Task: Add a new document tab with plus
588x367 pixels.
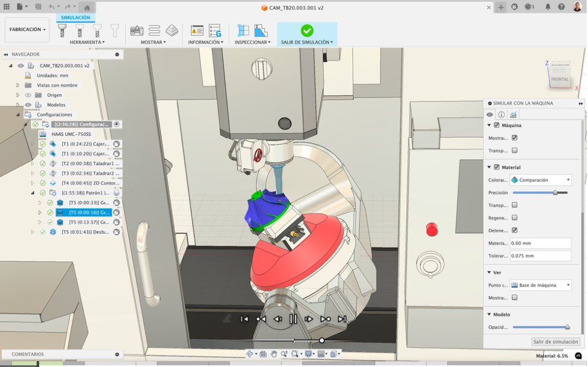Action: 501,7
